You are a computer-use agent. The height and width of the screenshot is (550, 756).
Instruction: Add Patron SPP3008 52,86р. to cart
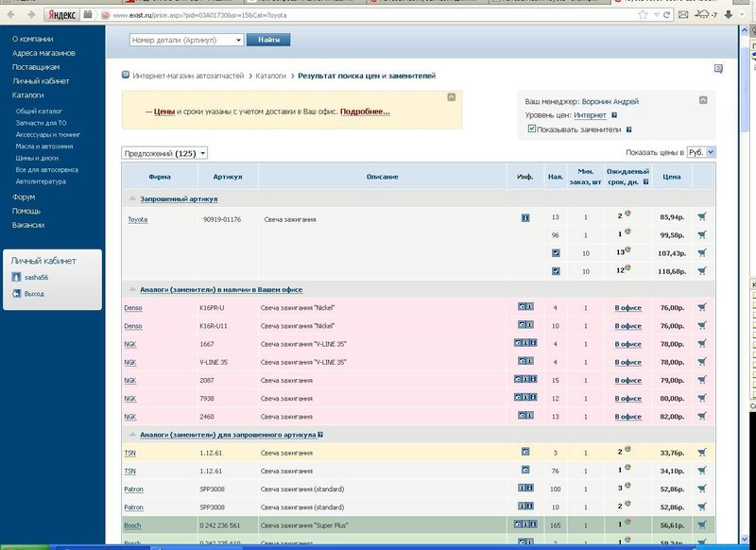pyautogui.click(x=701, y=489)
